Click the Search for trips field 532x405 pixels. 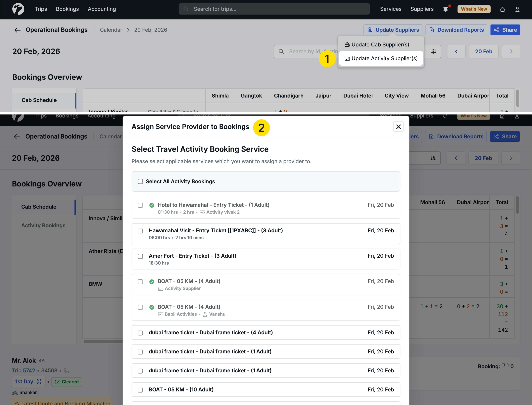point(274,9)
